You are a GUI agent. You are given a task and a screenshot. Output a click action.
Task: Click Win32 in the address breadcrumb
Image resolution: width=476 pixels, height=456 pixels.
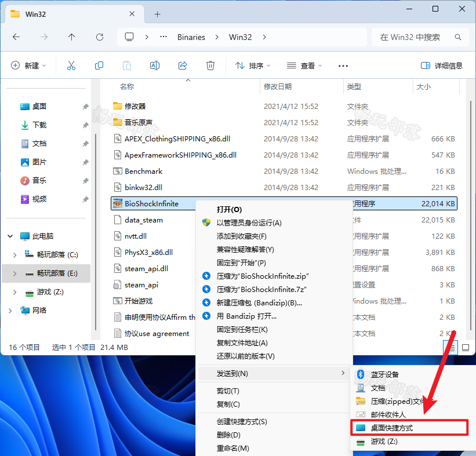click(x=240, y=37)
